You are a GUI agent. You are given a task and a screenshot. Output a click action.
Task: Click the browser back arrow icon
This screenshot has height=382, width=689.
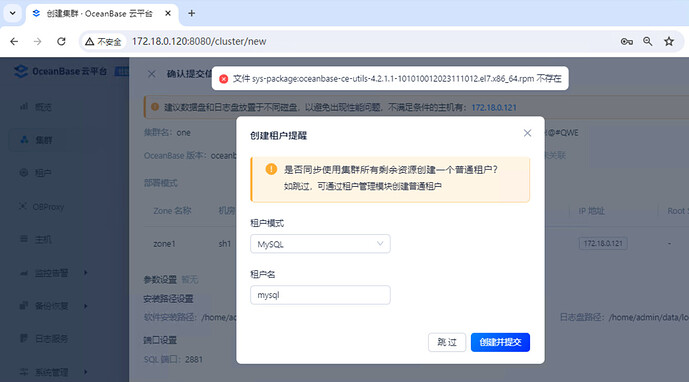(x=14, y=41)
